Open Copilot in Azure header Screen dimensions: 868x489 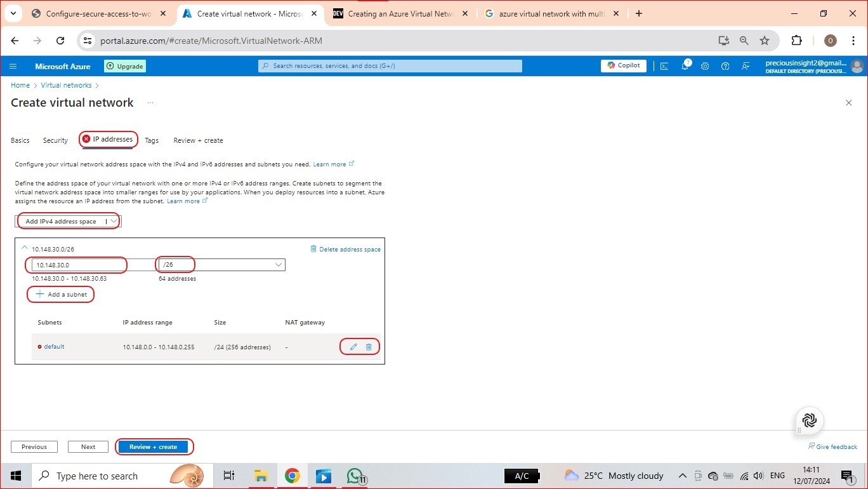coord(624,65)
